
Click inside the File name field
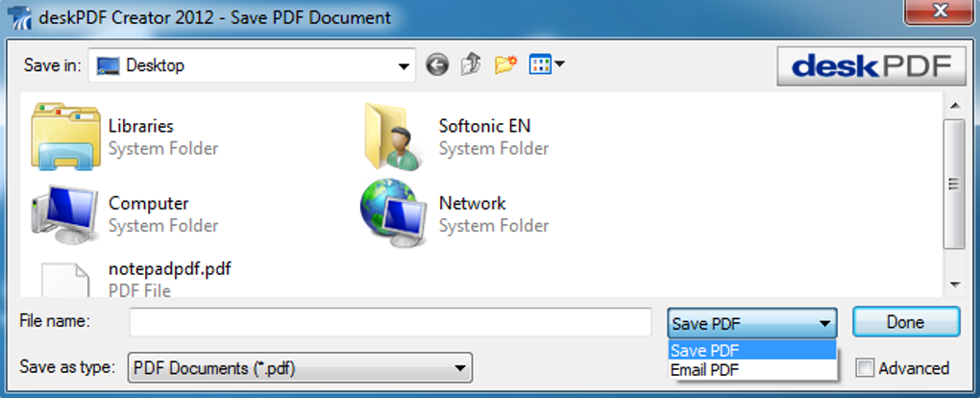pyautogui.click(x=391, y=322)
